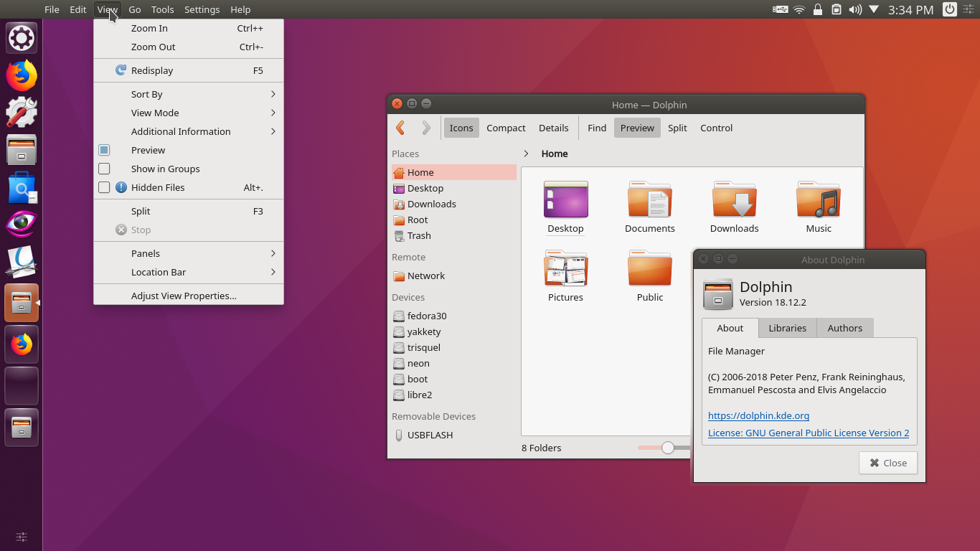Open Trash in the Places panel

(x=453, y=235)
